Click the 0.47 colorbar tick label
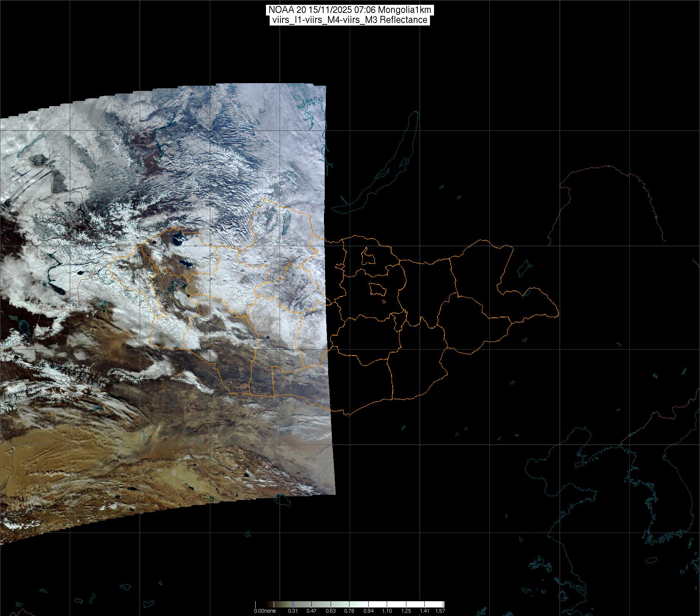The image size is (700, 616). click(x=312, y=611)
